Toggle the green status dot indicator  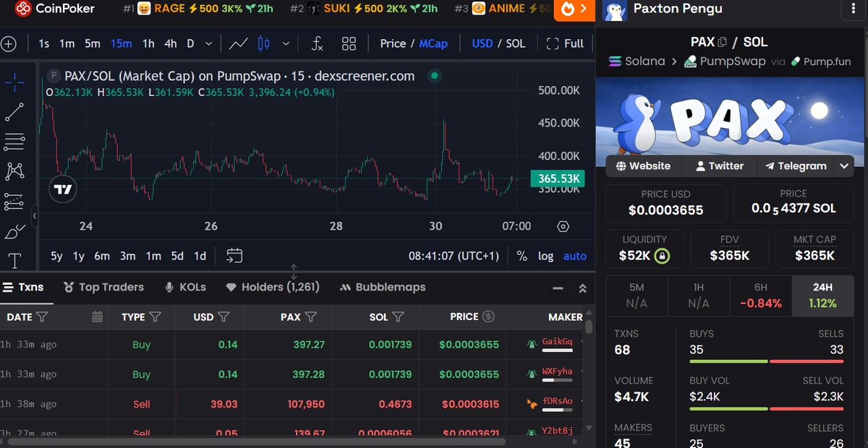(x=434, y=75)
